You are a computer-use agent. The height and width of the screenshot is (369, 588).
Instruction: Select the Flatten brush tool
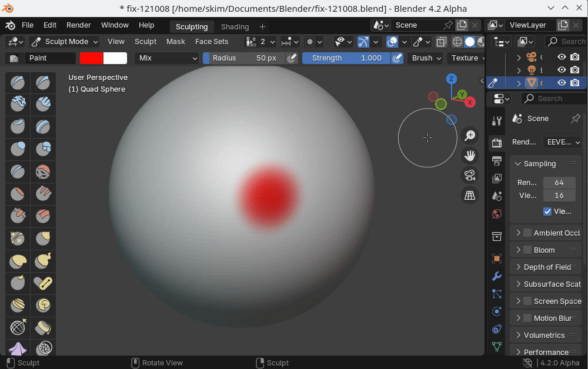18,194
